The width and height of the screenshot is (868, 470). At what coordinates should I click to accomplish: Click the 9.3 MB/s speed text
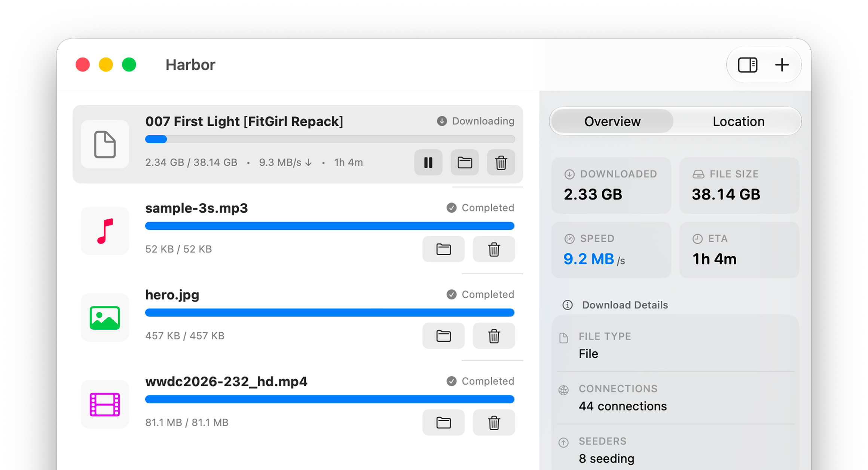(285, 162)
